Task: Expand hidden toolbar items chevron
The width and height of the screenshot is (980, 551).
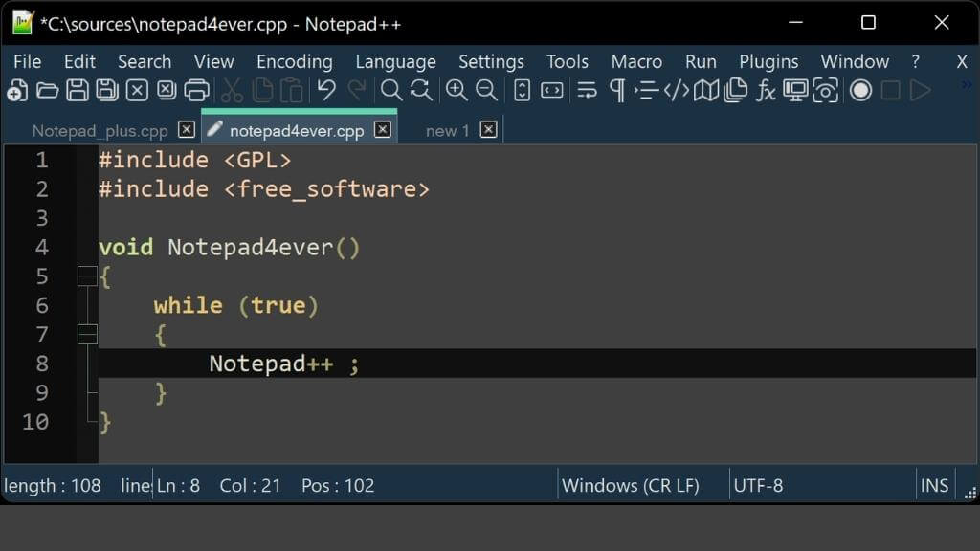Action: click(x=967, y=85)
